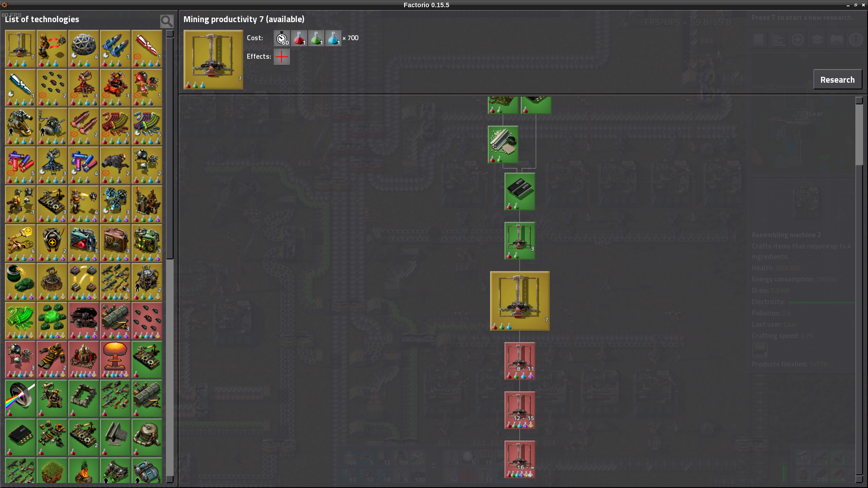Open Mining productivity 8 - 11 tree node

click(520, 361)
